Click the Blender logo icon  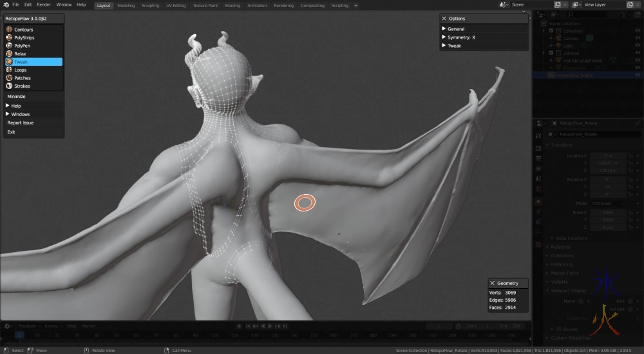click(5, 5)
